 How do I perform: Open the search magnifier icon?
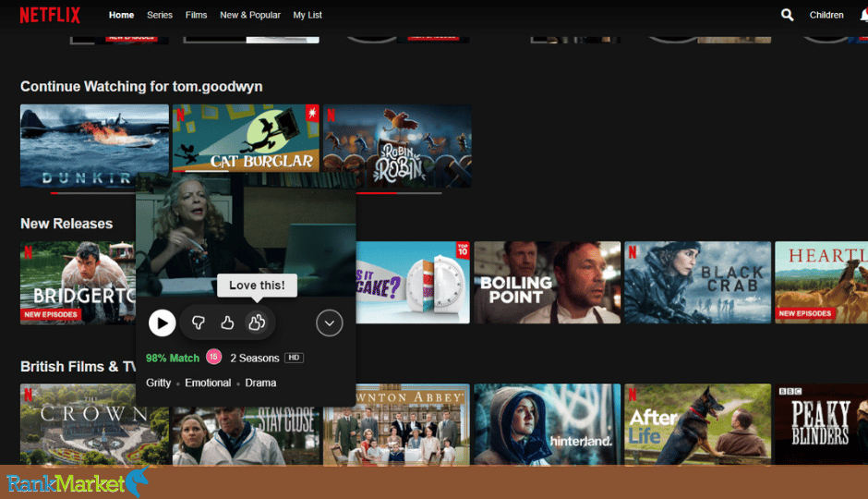[787, 15]
